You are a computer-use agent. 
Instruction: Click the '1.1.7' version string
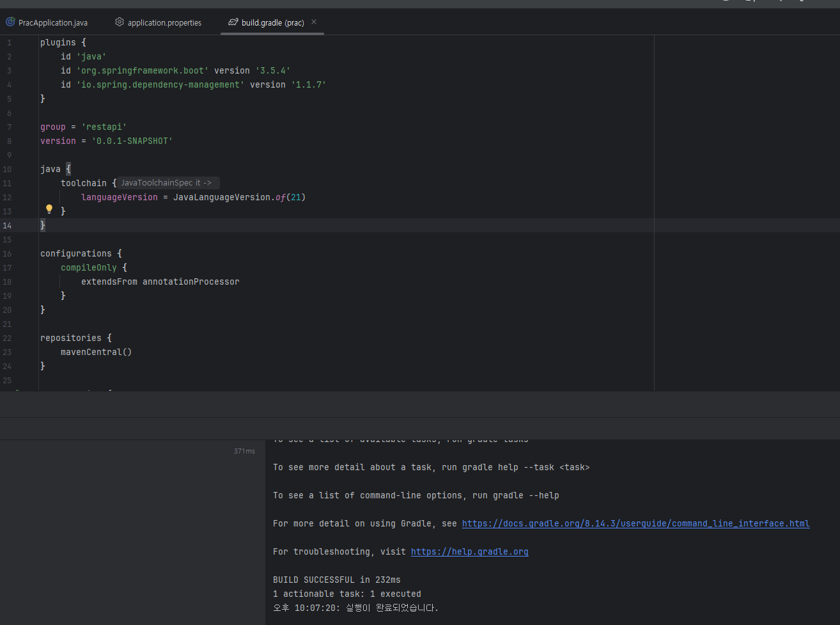[x=309, y=84]
